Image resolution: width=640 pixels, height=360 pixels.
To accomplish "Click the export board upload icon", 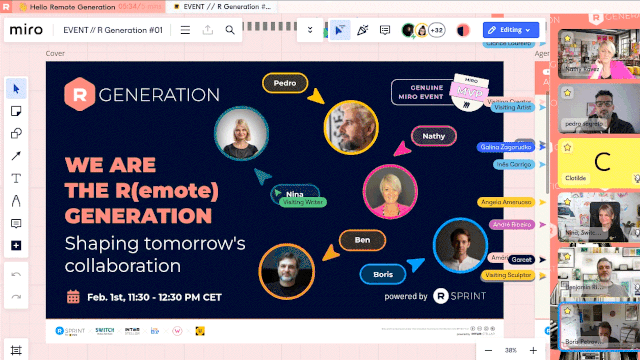I will pos(208,30).
